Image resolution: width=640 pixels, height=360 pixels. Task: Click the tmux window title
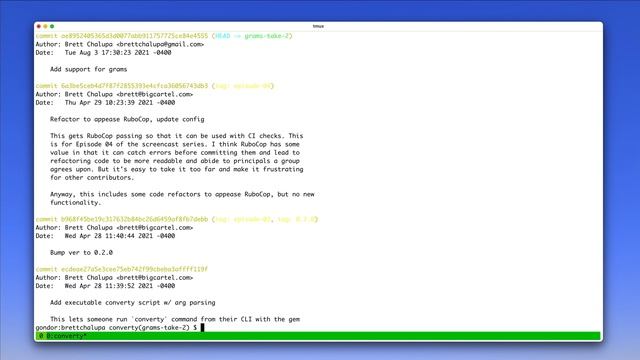tap(318, 26)
